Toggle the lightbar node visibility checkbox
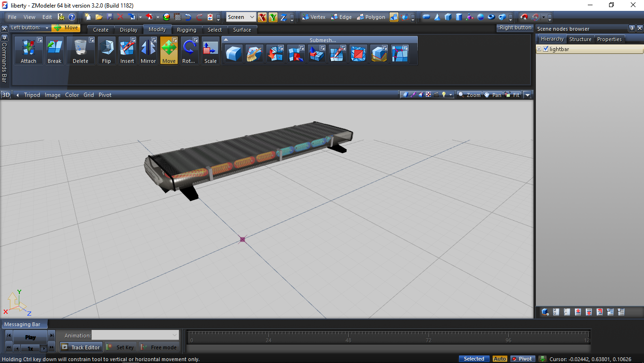The height and width of the screenshot is (363, 644). coord(546,49)
